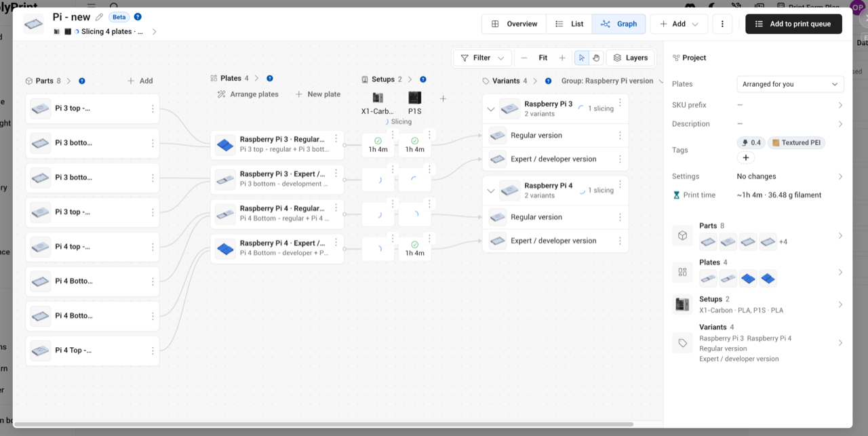Open the Raspberry Pi 3 variant group menu
Image resolution: width=868 pixels, height=436 pixels.
tap(620, 102)
